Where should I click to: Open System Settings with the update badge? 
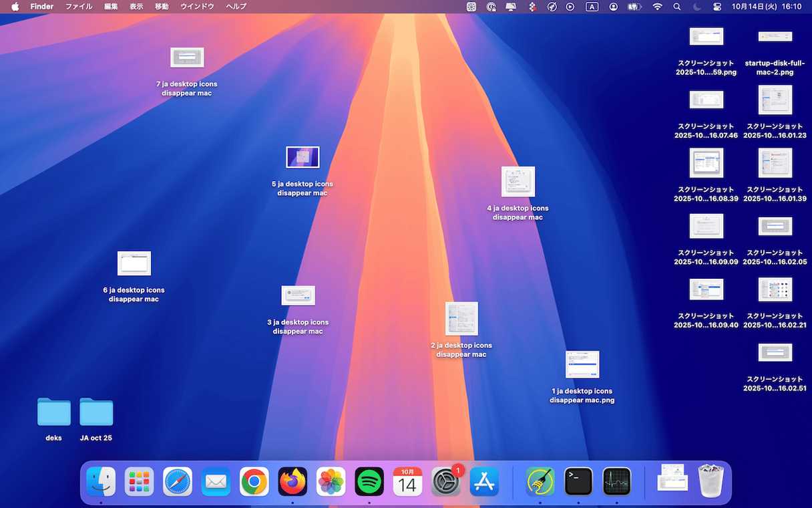tap(446, 481)
